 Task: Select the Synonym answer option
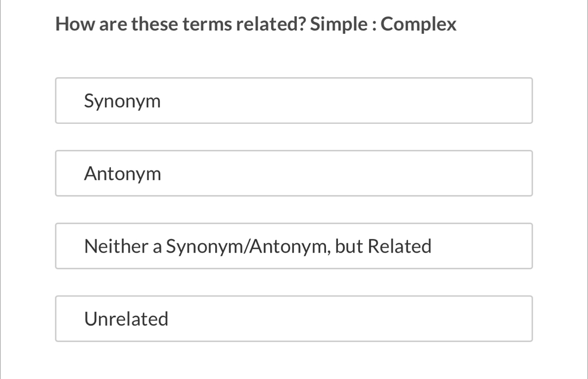point(293,101)
